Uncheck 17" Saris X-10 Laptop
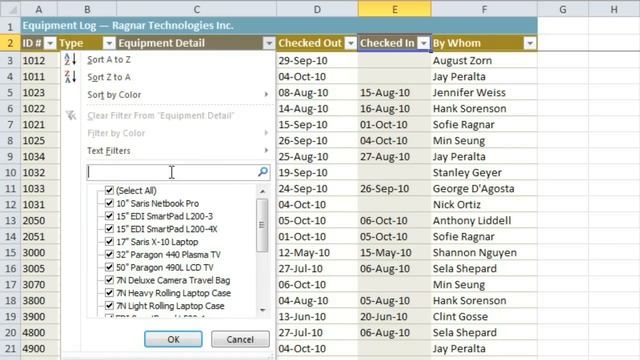 tap(109, 242)
